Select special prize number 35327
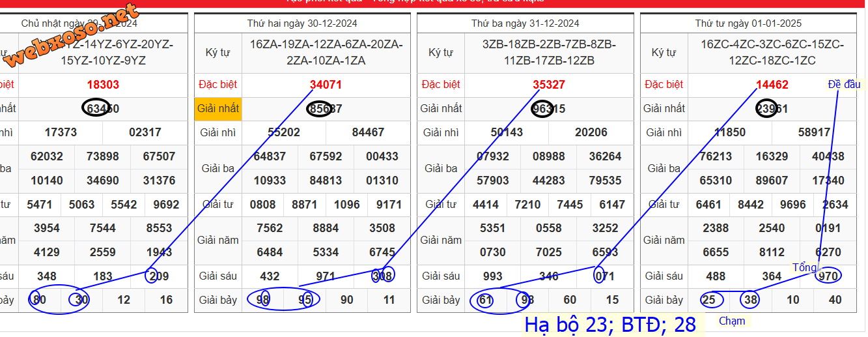This screenshot has height=337, width=868. [549, 85]
